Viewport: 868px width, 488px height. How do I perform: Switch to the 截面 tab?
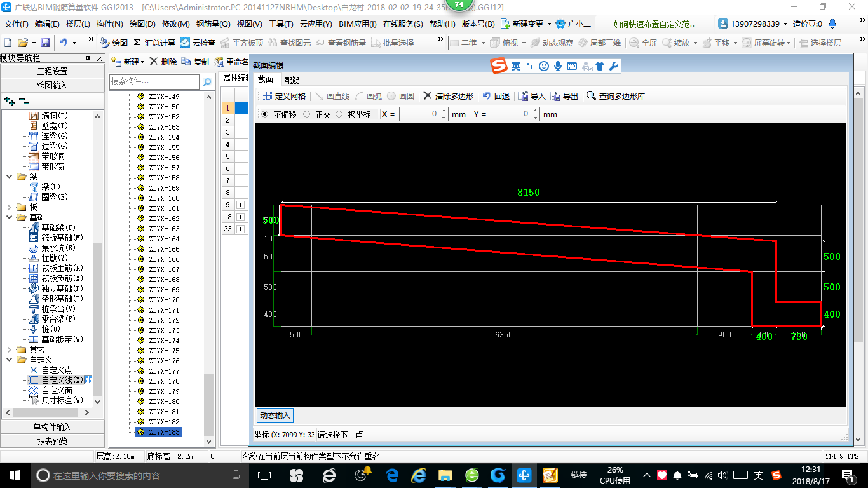tap(266, 79)
